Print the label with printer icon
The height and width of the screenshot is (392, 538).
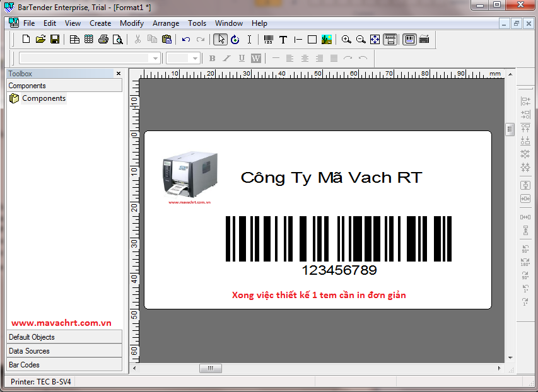(x=103, y=39)
